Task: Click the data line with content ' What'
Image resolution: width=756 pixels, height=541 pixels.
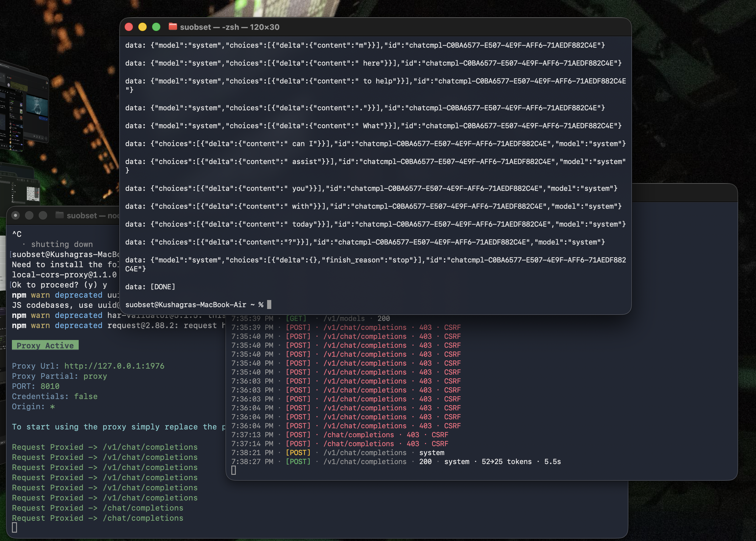Action: pos(373,126)
